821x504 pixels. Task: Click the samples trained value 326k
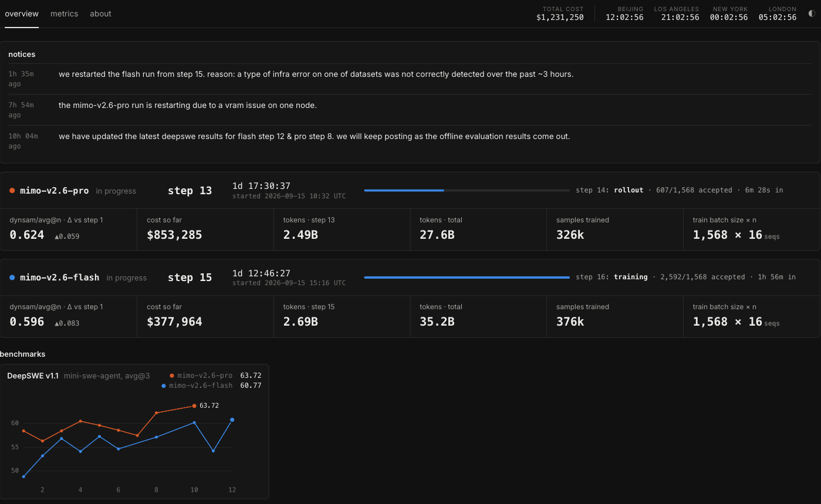570,235
